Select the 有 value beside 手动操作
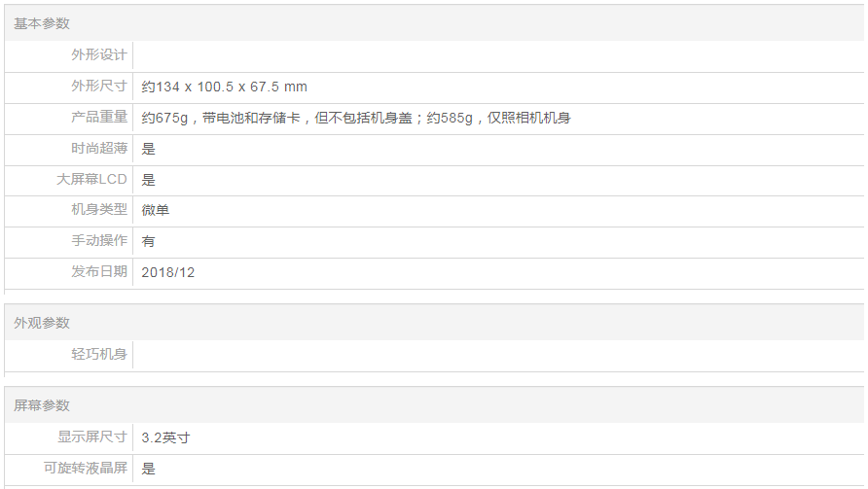This screenshot has width=868, height=489. tap(148, 241)
